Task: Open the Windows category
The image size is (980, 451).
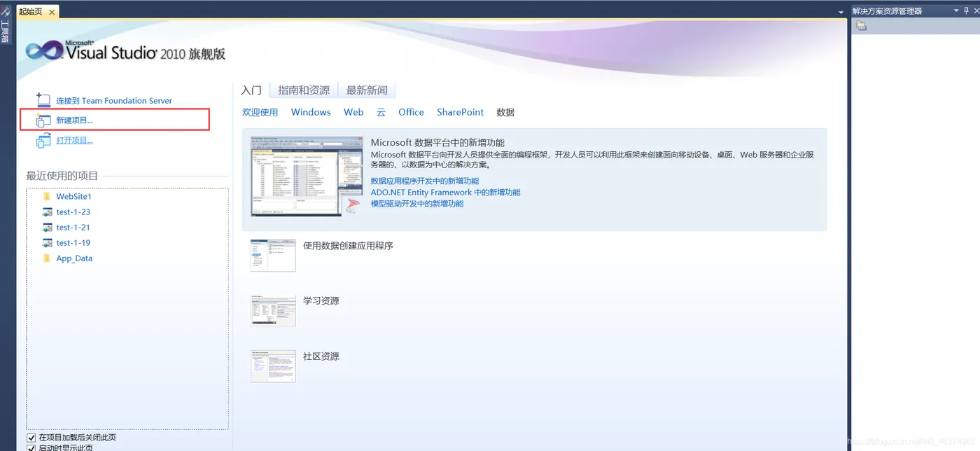Action: coord(311,112)
